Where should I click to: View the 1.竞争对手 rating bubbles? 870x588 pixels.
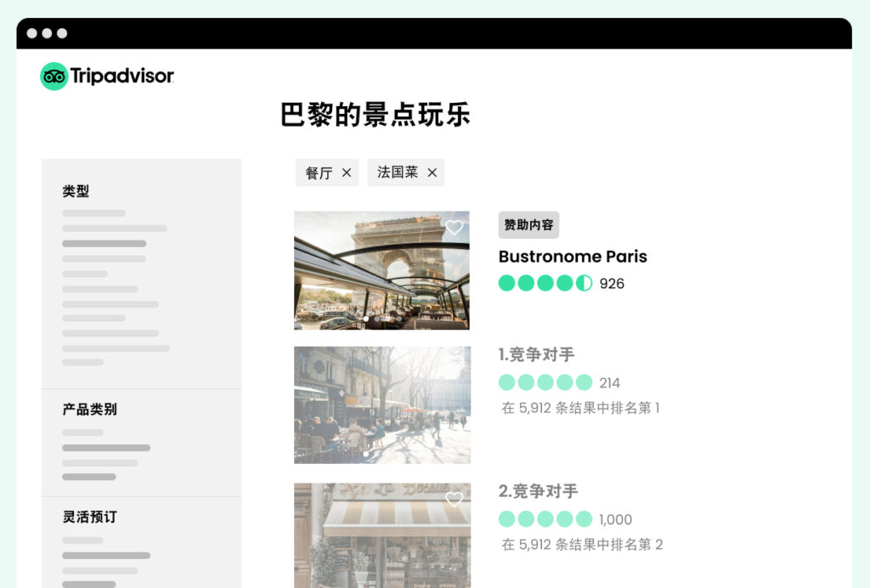click(545, 382)
